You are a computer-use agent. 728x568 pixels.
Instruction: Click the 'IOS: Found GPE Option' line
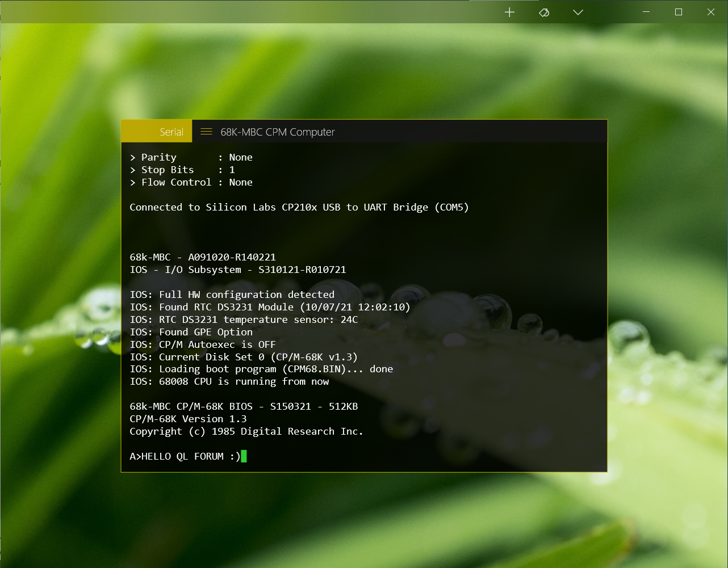[x=191, y=332]
